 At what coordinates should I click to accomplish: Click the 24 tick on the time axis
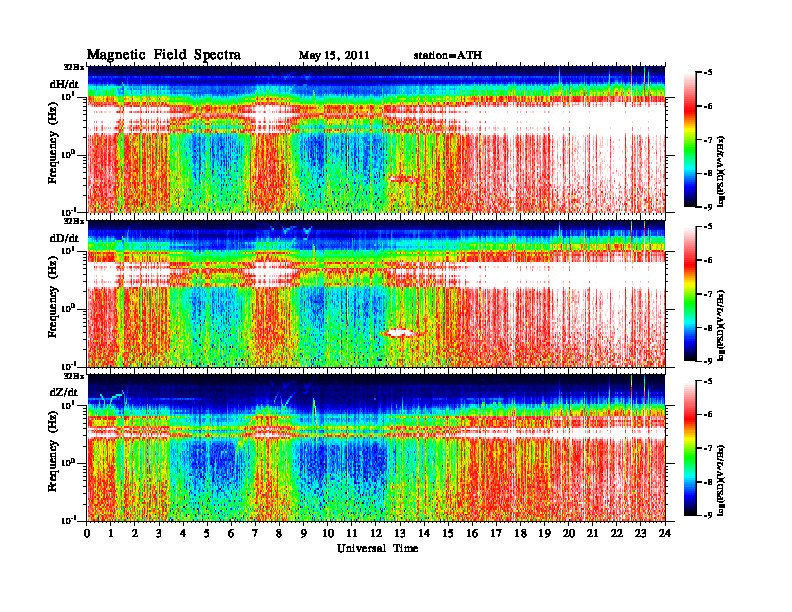665,533
